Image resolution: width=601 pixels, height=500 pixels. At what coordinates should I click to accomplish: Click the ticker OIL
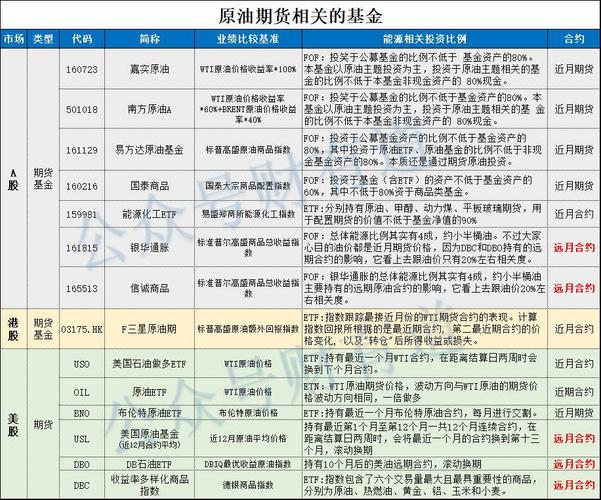pyautogui.click(x=82, y=392)
